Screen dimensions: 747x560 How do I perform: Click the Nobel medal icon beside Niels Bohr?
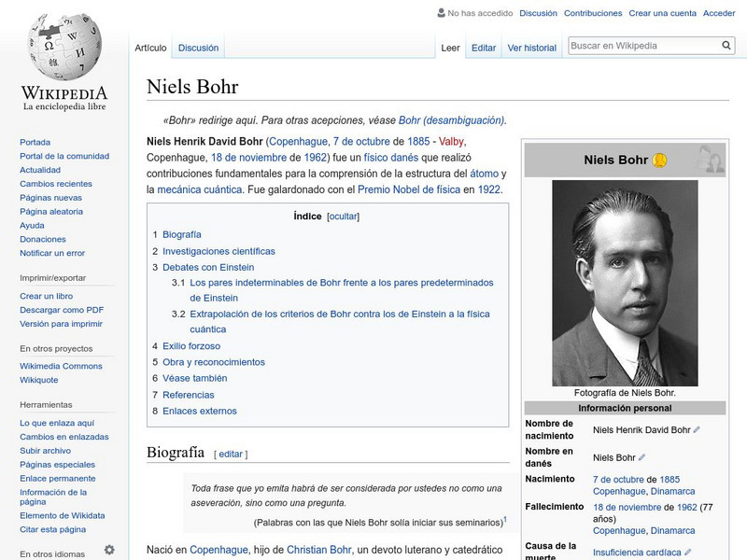coord(659,161)
